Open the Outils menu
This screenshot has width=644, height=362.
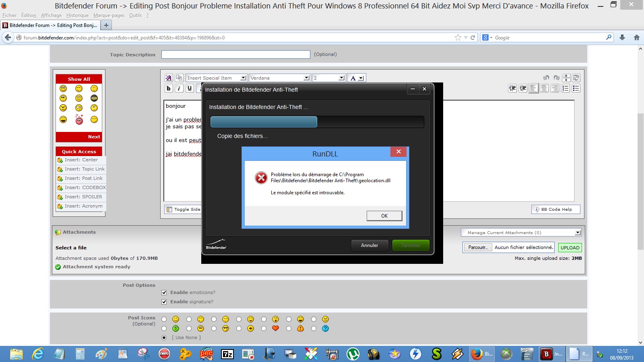coord(135,15)
